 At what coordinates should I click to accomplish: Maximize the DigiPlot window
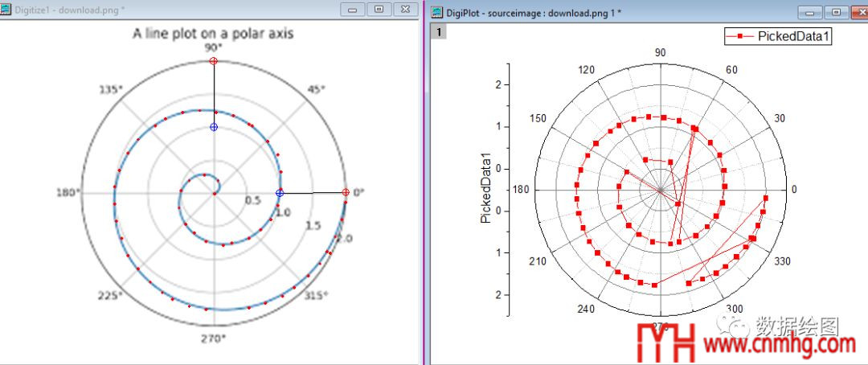coord(836,12)
